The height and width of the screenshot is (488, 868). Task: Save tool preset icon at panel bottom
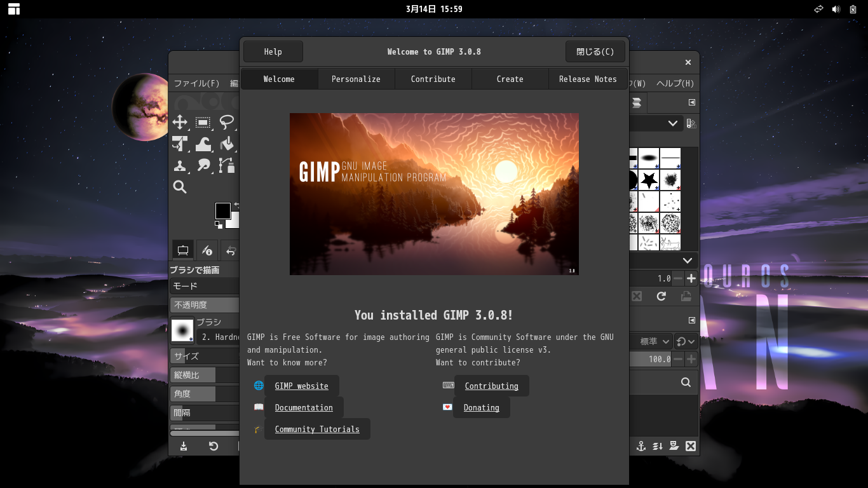184,446
